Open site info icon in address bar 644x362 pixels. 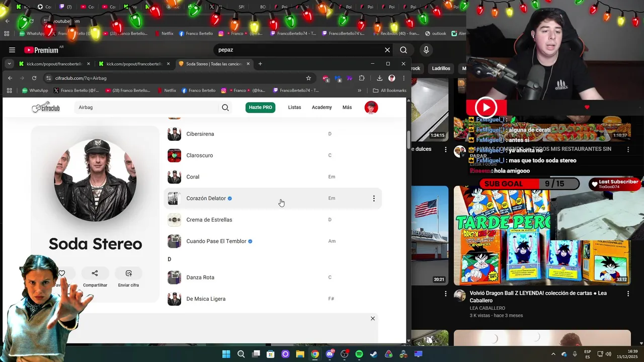pyautogui.click(x=48, y=78)
